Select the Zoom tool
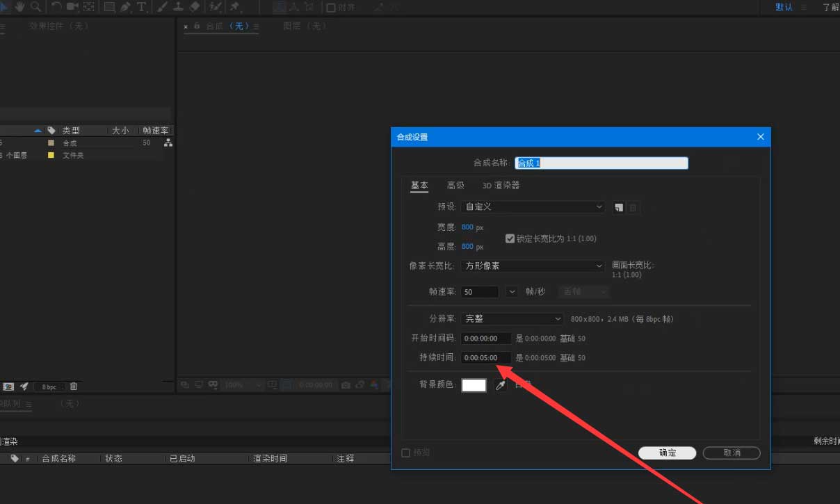The image size is (840, 504). click(37, 7)
